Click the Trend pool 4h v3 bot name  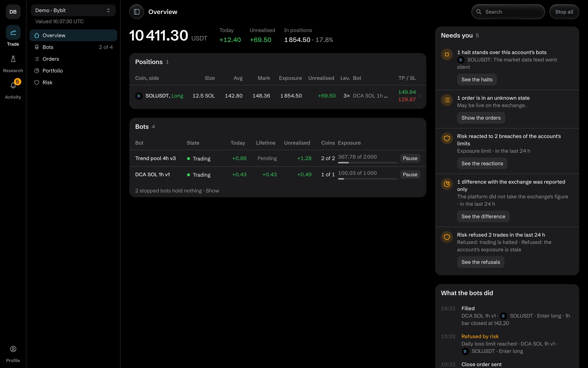click(155, 158)
